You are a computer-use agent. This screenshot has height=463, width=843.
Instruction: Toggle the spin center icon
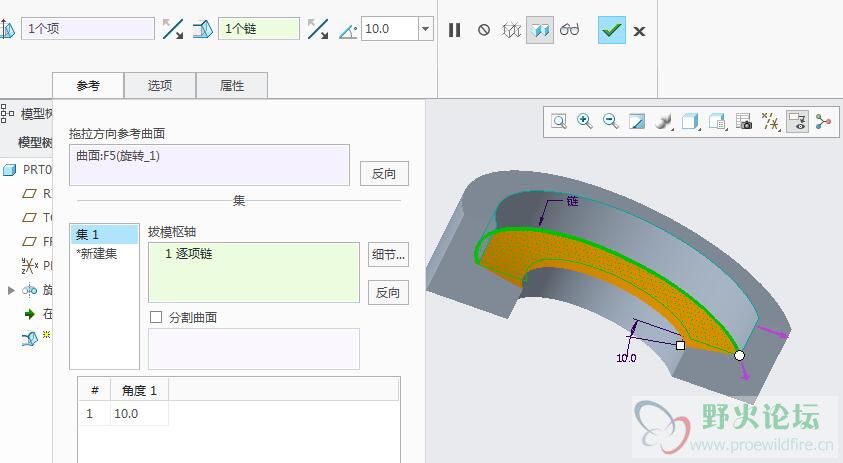(823, 122)
